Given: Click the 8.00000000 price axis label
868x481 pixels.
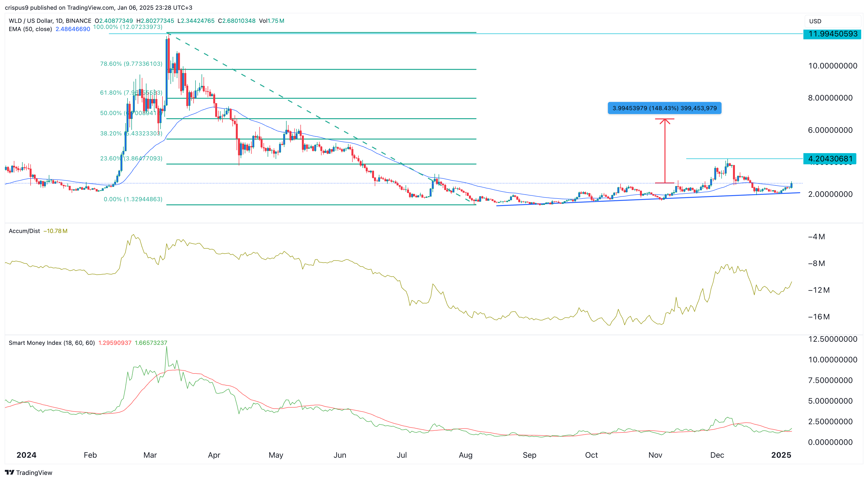Looking at the screenshot, I should pos(830,98).
